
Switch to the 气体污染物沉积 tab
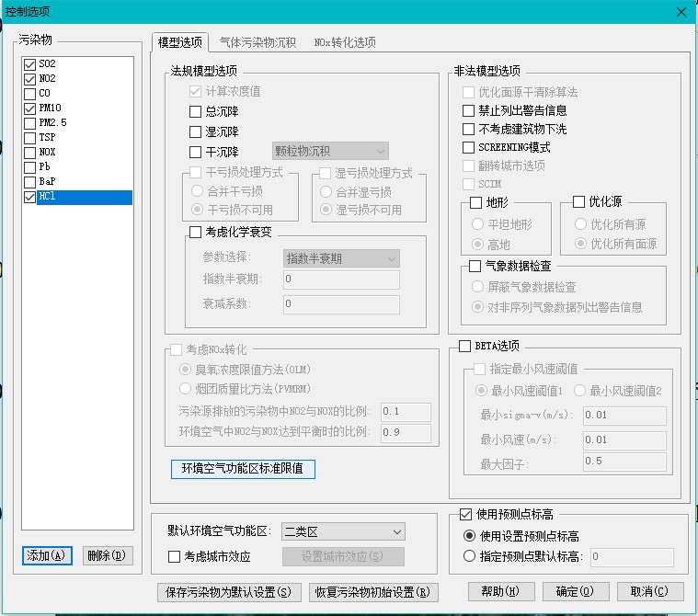257,42
